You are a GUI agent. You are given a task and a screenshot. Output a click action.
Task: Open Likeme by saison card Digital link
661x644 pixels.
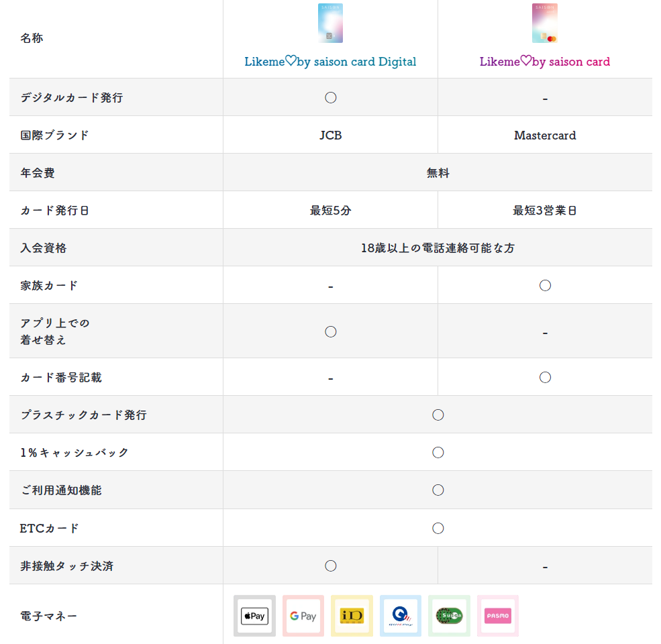tap(330, 62)
